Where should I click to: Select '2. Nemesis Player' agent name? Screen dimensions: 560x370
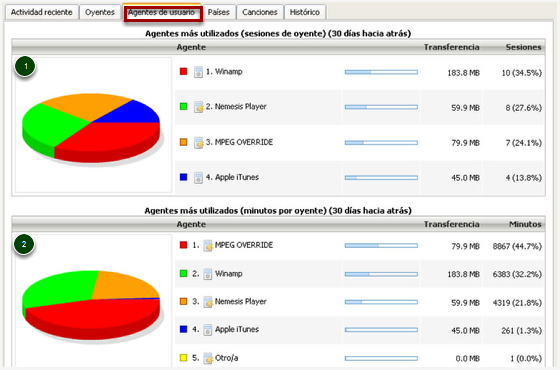point(236,107)
